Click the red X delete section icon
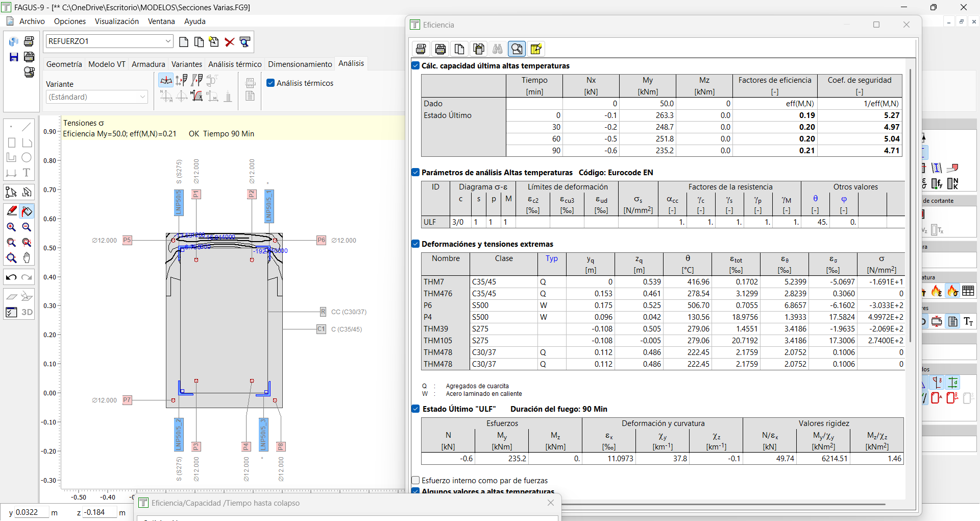 pos(230,42)
